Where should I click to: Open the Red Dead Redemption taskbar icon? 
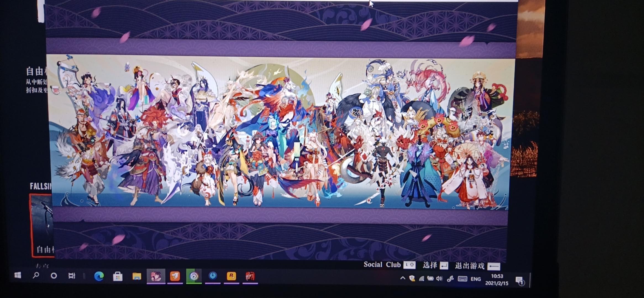click(250, 276)
